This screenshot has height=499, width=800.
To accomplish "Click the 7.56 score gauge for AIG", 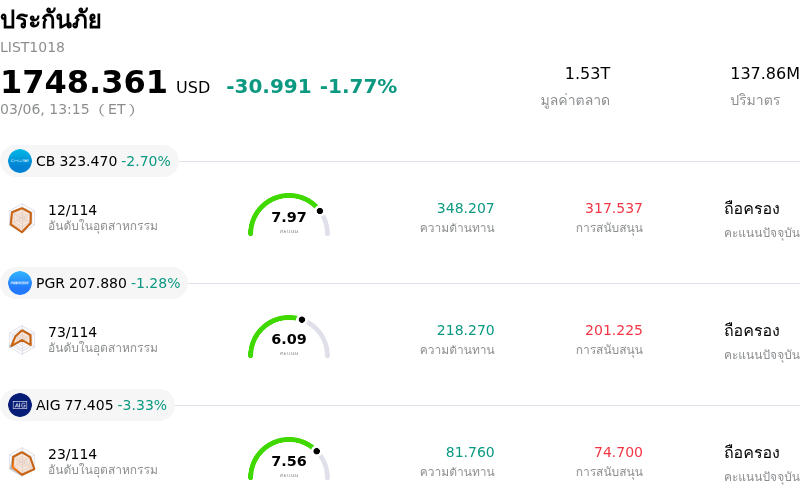I will click(289, 461).
